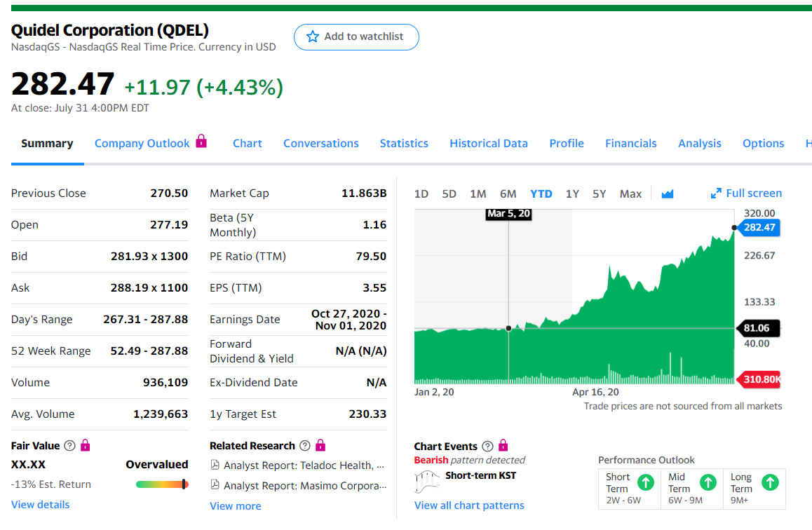Screen dimensions: 812x530
Task: Click View all chart patterns link
Action: point(469,505)
